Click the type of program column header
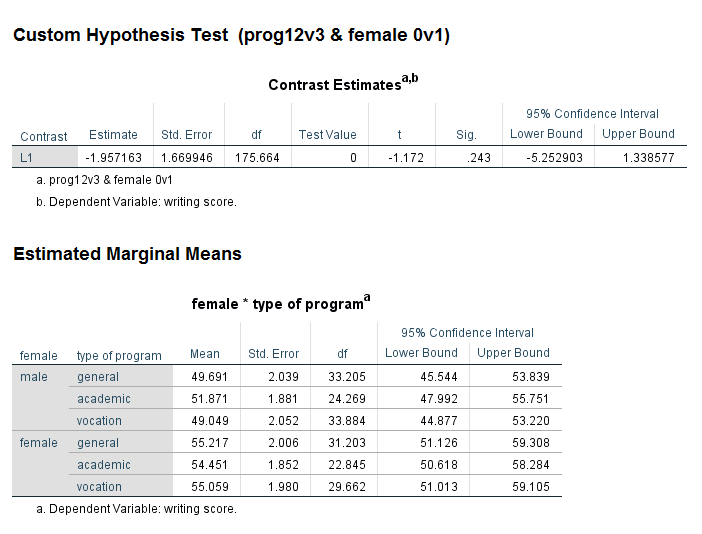This screenshot has width=702, height=534. tap(119, 355)
